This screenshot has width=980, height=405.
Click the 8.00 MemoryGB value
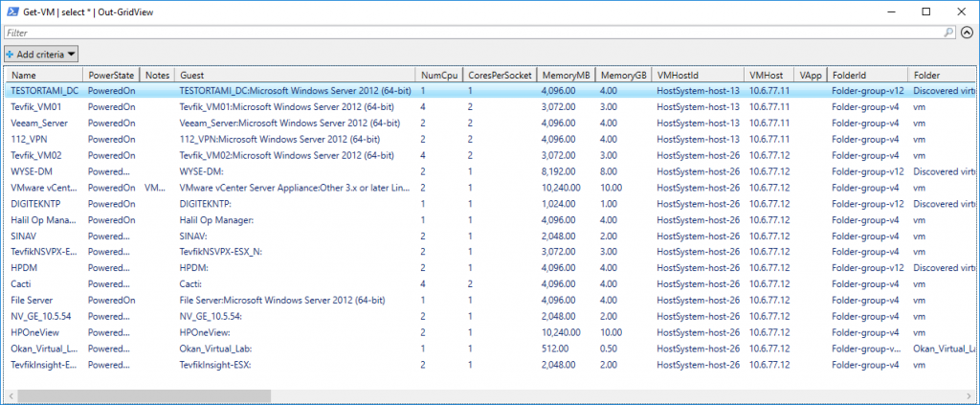[x=609, y=171]
